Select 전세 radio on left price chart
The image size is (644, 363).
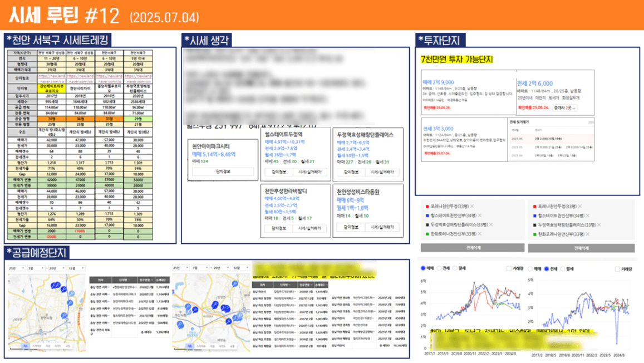pyautogui.click(x=440, y=269)
